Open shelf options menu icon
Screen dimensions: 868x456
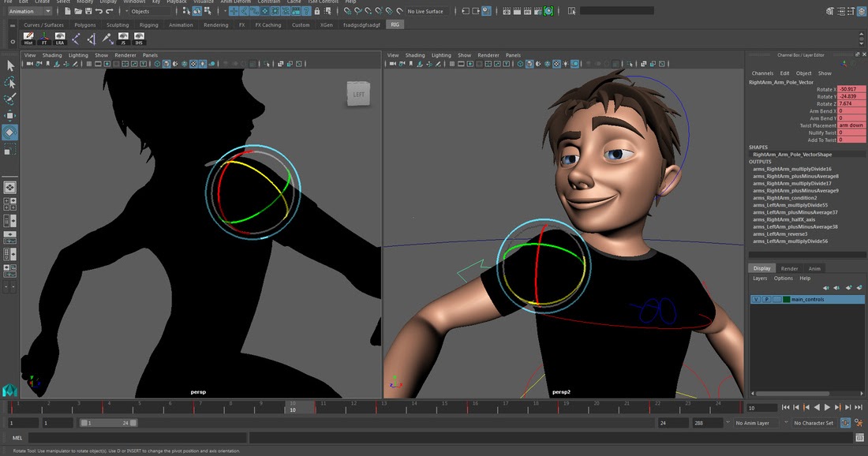click(12, 42)
